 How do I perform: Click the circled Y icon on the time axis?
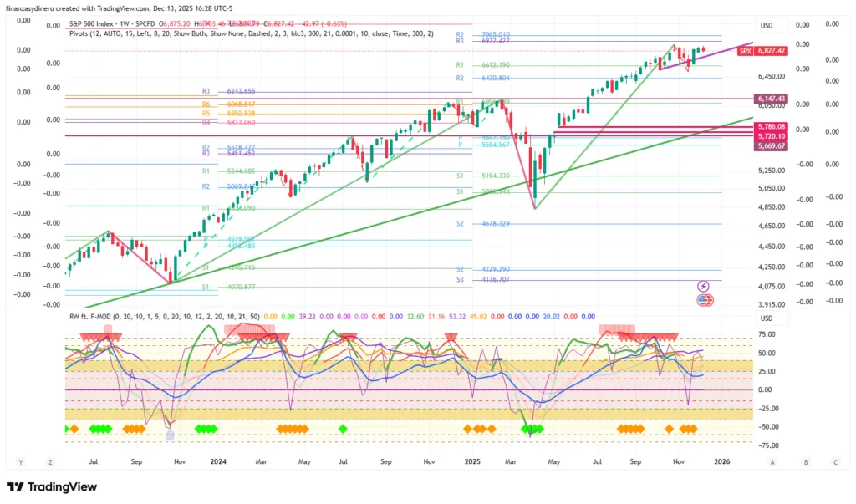coord(20,461)
